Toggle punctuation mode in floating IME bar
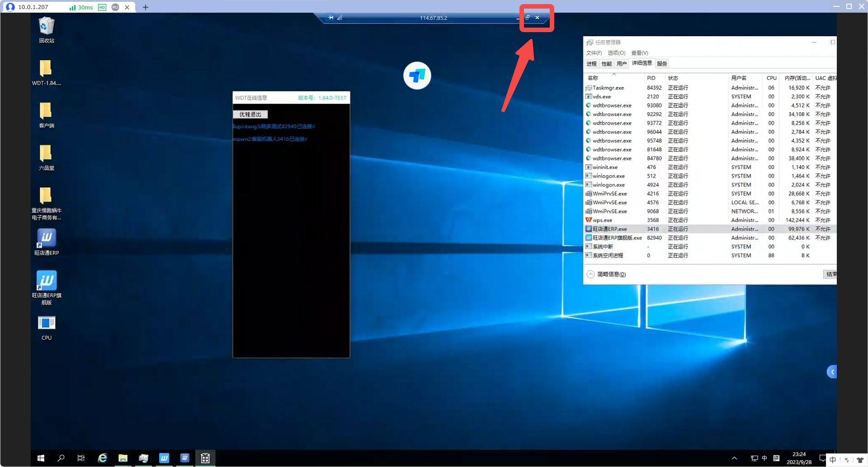868x467 pixels. (846, 460)
